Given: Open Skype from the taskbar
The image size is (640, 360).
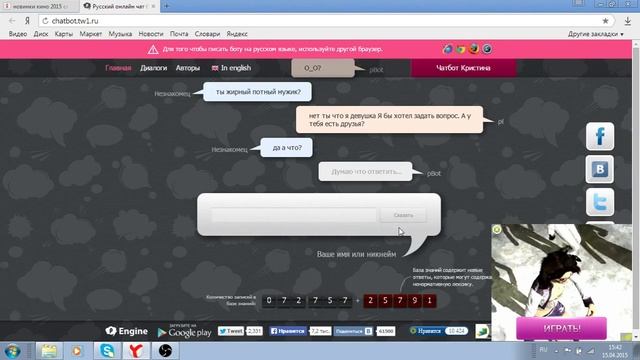Looking at the screenshot, I should pos(107,351).
